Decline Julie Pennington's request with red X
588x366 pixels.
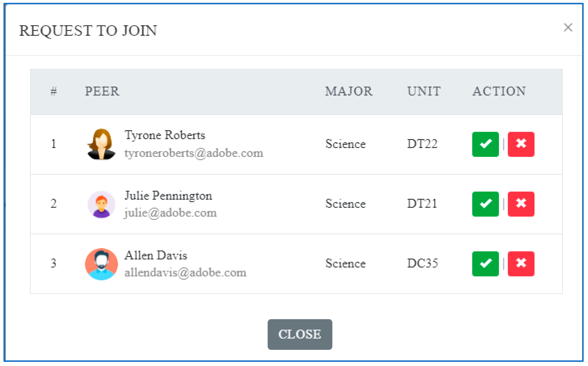tap(521, 204)
